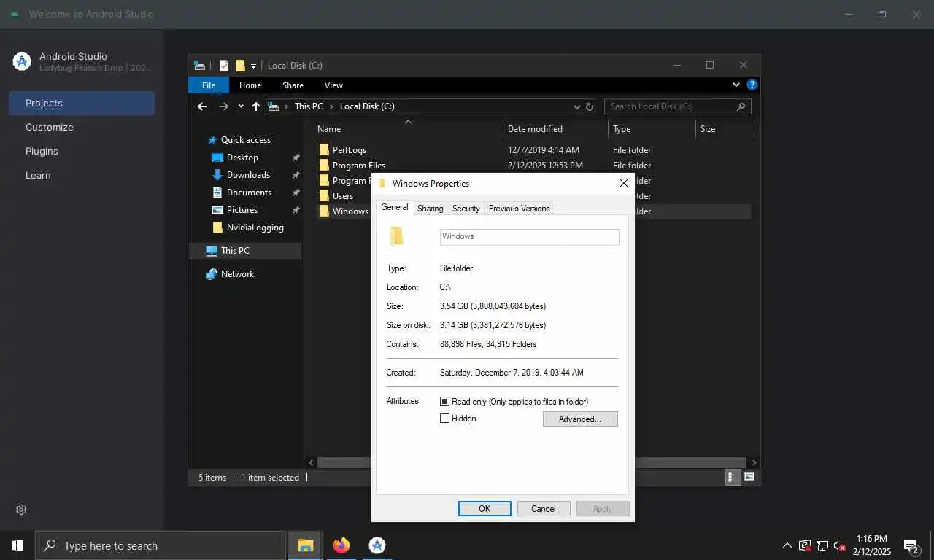Select the Users folder

click(342, 196)
